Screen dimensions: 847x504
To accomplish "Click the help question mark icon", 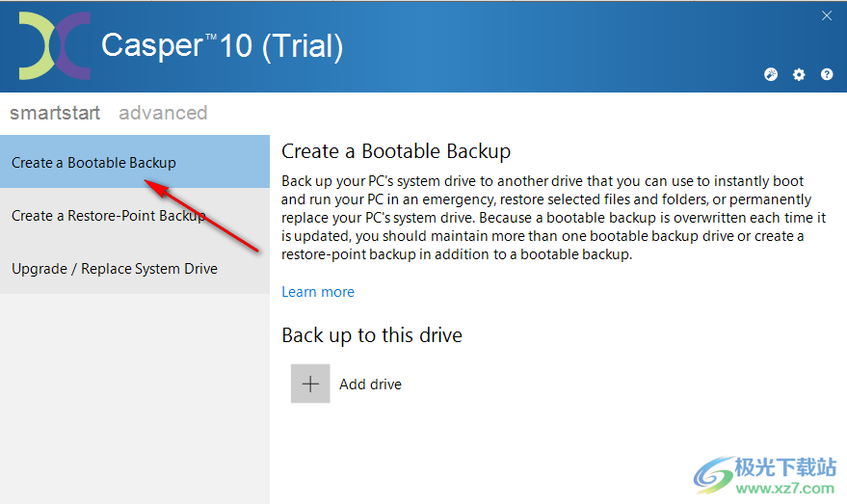I will click(827, 75).
